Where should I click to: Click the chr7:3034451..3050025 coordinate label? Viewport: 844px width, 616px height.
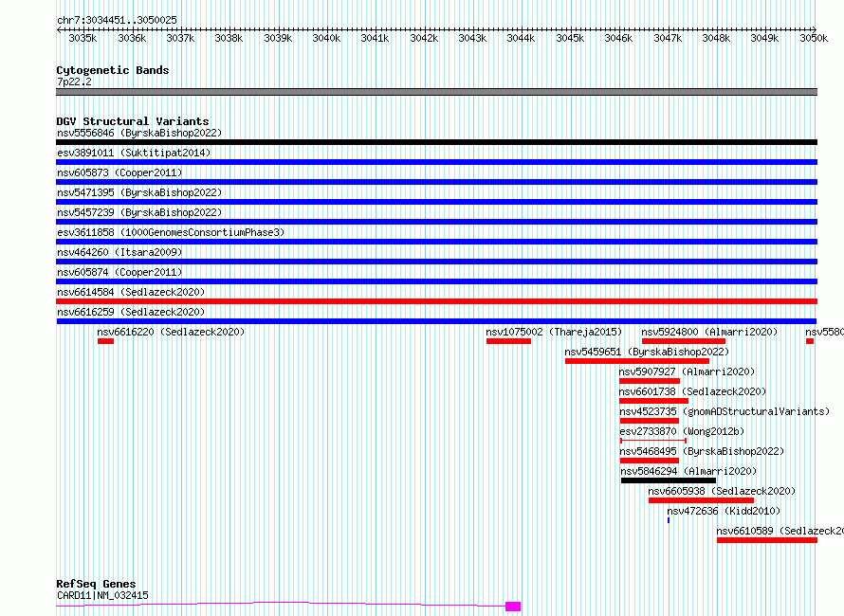pyautogui.click(x=117, y=20)
